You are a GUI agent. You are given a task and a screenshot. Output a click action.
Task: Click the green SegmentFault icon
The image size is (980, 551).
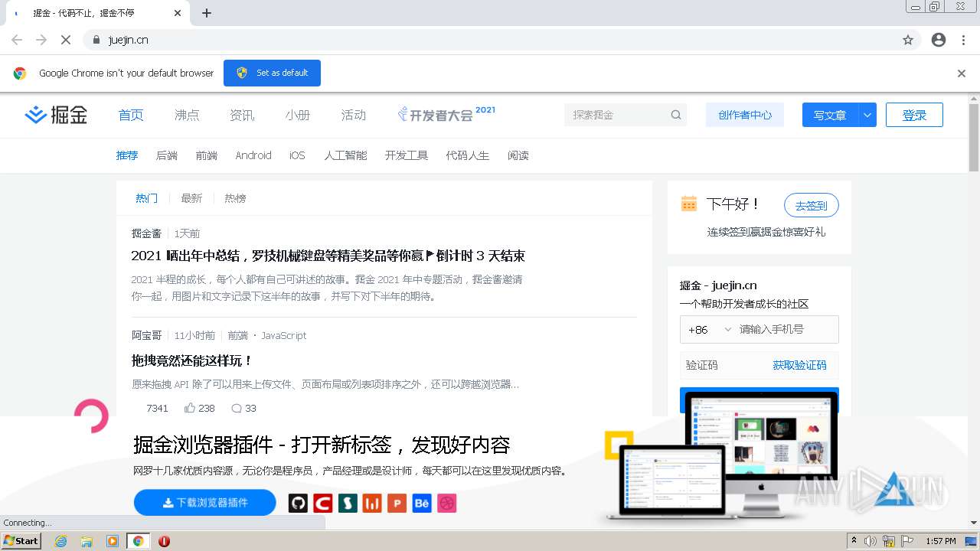(348, 503)
